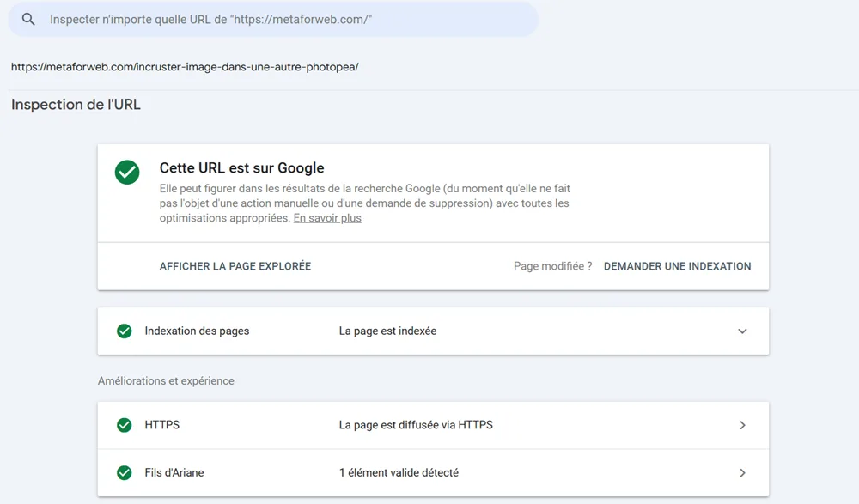859x504 pixels.
Task: Request indexing via 'DEMANDER UNE INDEXATION'
Action: pyautogui.click(x=678, y=266)
